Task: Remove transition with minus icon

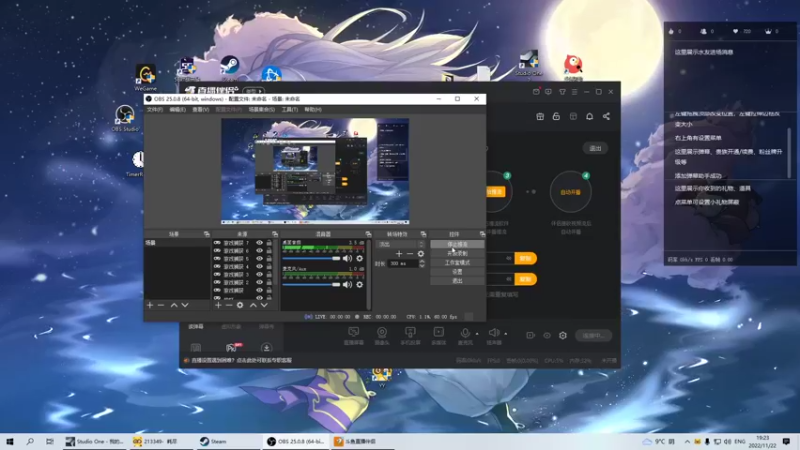Action: tap(410, 254)
